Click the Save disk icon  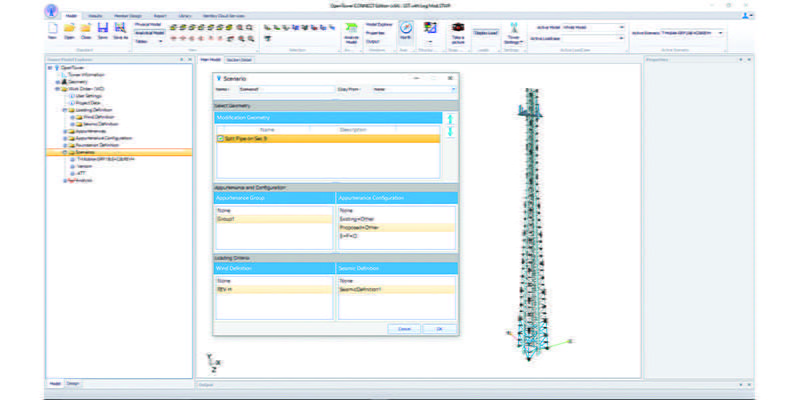point(103,33)
